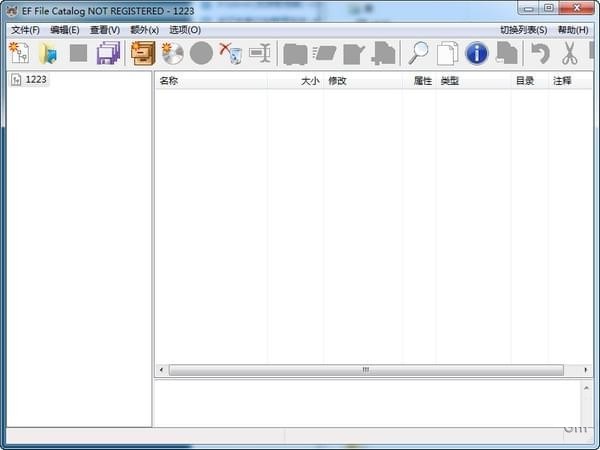
Task: Click the CD disc scan icon
Action: [x=172, y=53]
